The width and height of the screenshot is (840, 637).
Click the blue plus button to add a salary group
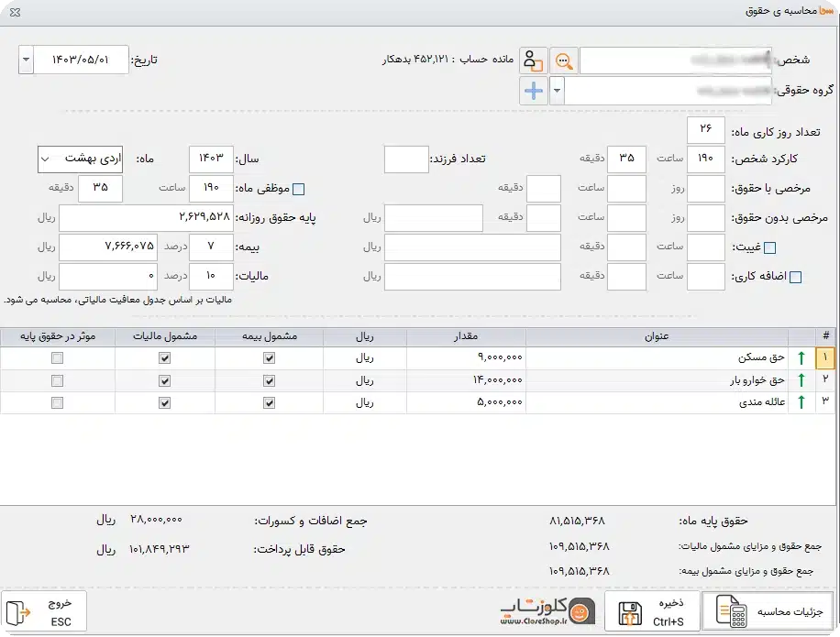[x=533, y=91]
